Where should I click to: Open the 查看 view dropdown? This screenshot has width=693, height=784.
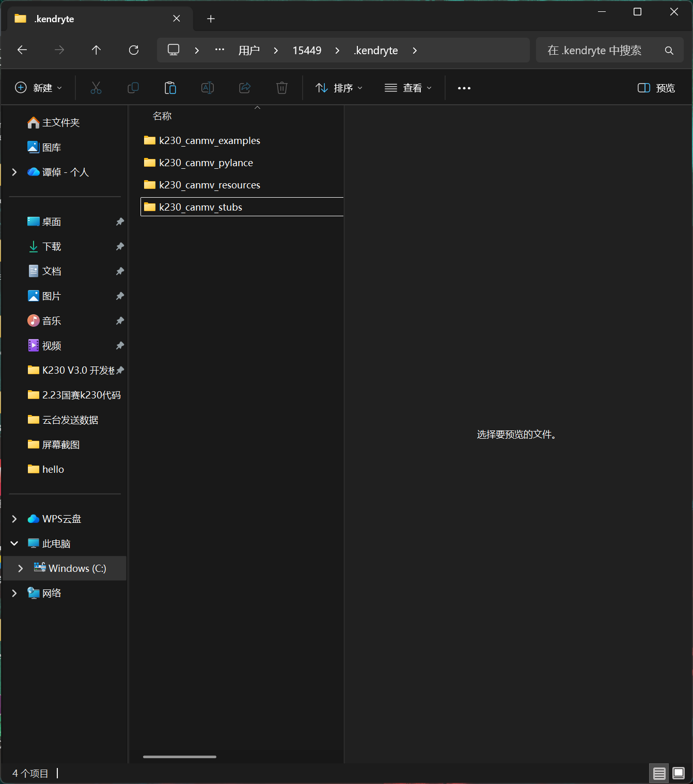(408, 88)
